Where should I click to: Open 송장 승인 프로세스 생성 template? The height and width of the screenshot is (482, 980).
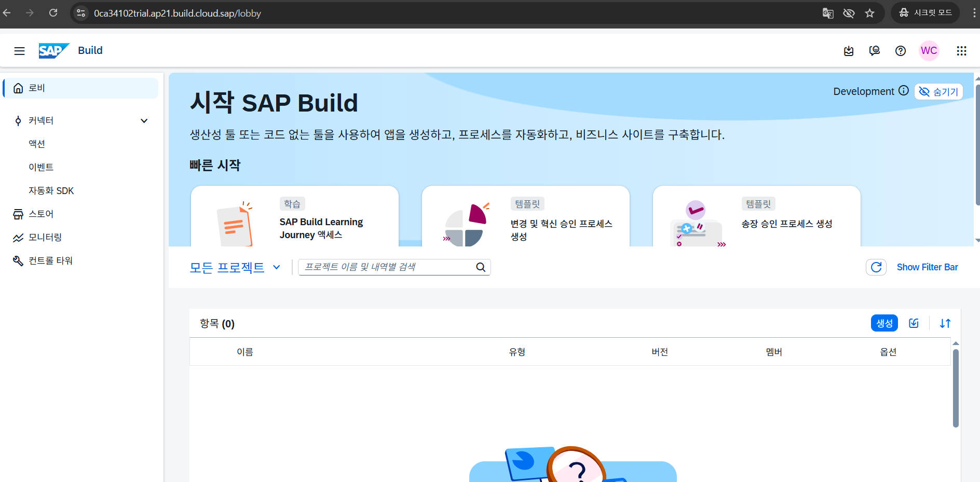point(757,216)
